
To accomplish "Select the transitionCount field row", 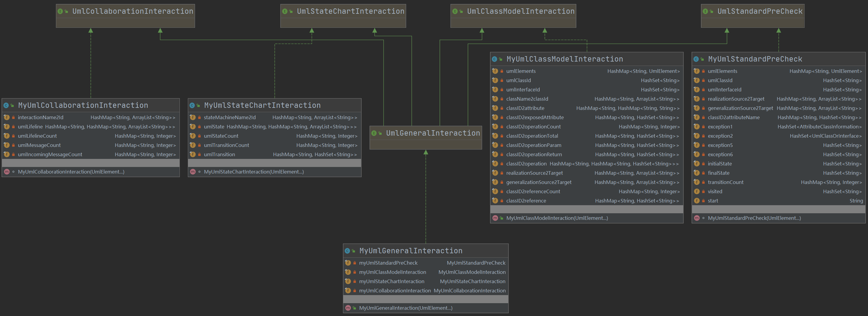I will (x=778, y=182).
